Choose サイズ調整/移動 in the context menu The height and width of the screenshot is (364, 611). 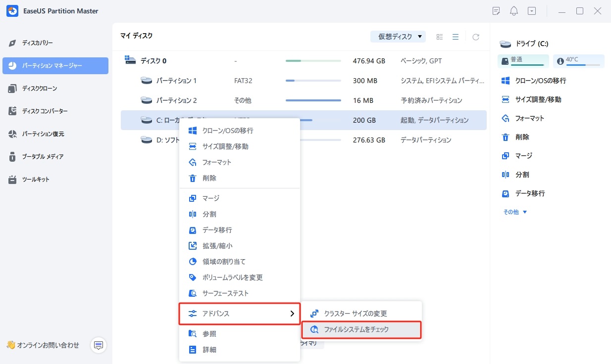(x=240, y=146)
